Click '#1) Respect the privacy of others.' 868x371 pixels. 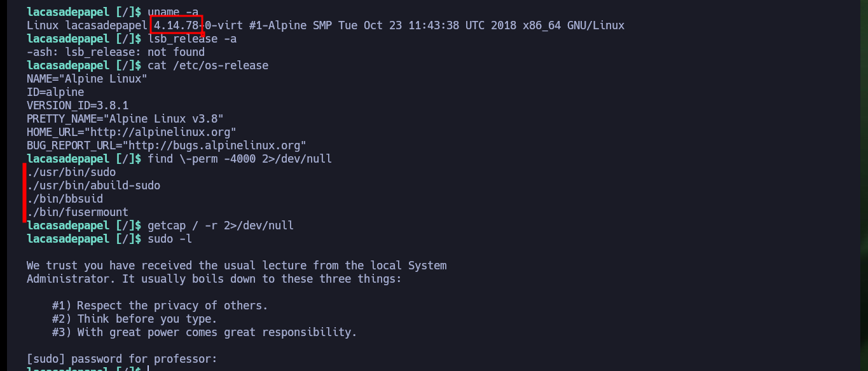tap(160, 306)
